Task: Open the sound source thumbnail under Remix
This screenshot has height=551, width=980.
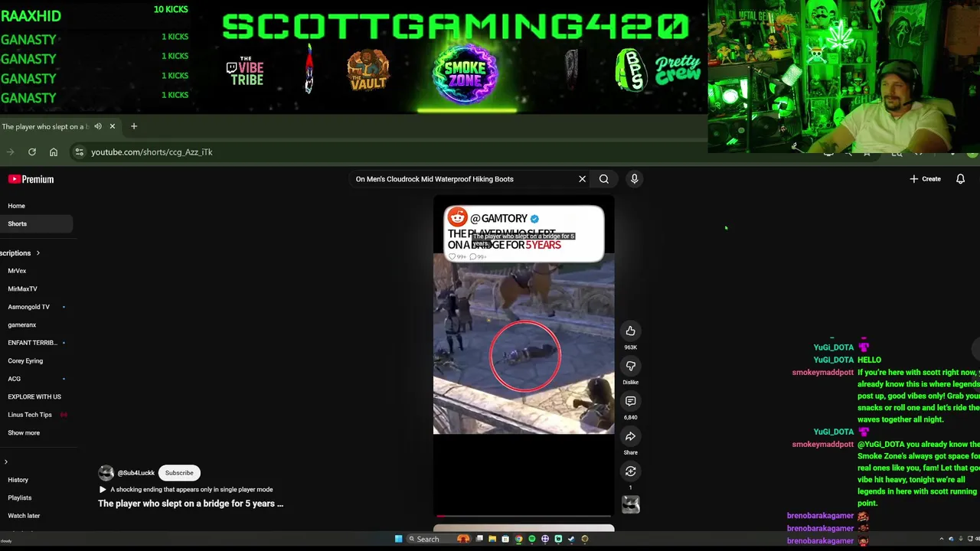Action: [x=630, y=504]
